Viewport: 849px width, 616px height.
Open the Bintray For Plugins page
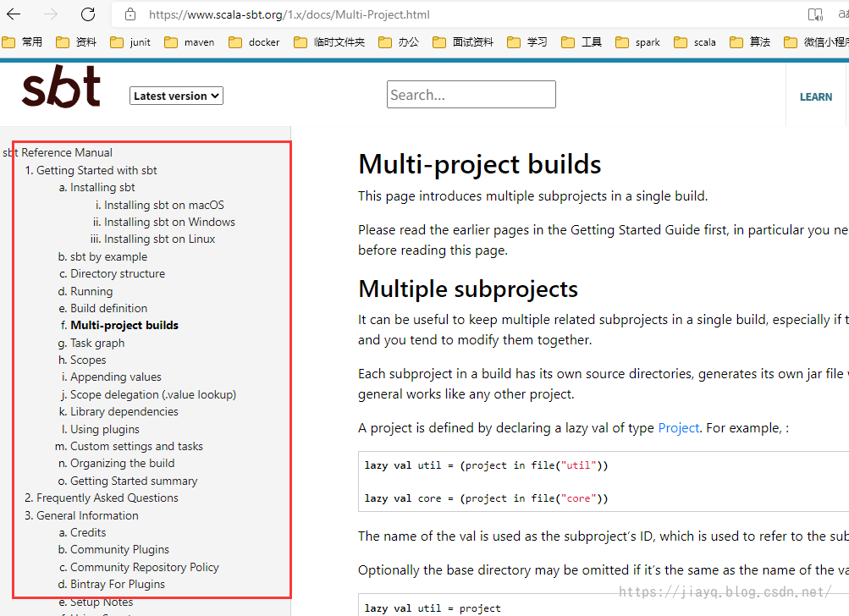tap(118, 585)
